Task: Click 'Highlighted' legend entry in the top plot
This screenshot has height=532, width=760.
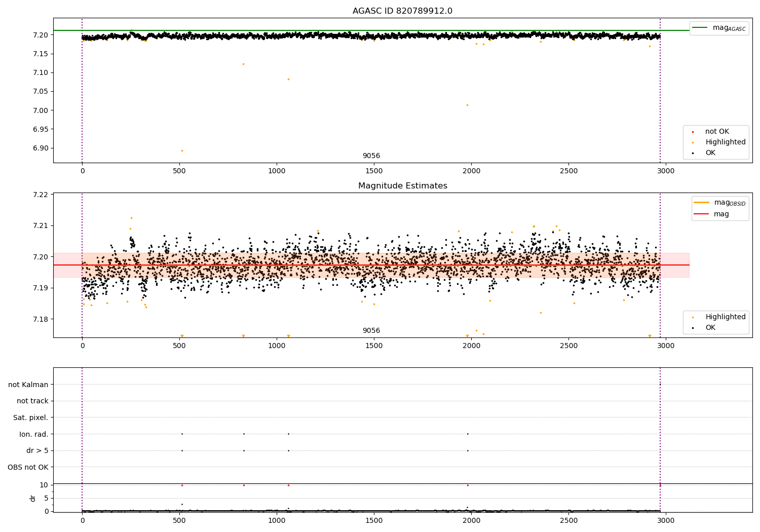Action: 719,142
